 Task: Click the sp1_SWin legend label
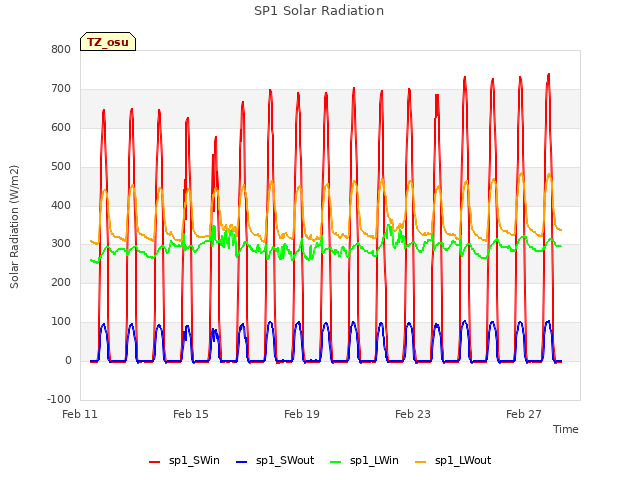(194, 460)
